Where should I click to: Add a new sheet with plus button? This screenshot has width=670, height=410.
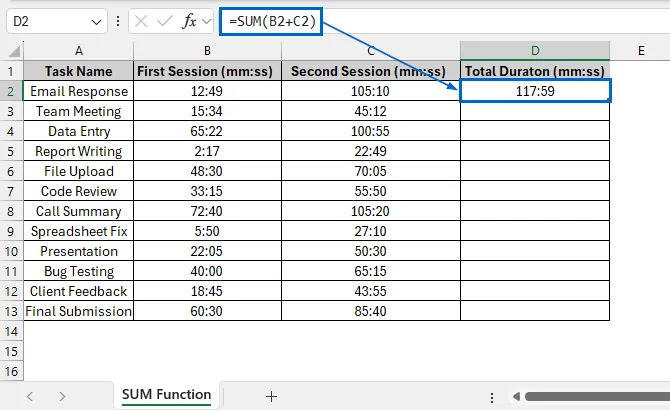271,396
